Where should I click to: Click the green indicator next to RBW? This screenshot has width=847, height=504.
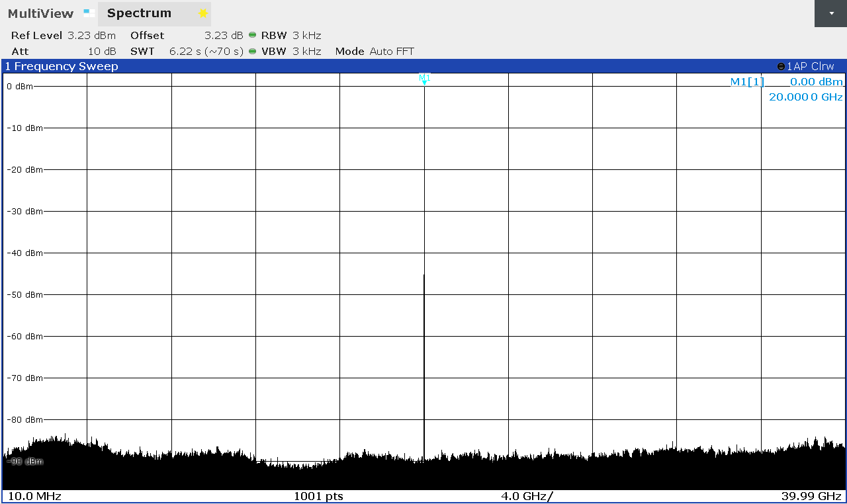pos(252,36)
